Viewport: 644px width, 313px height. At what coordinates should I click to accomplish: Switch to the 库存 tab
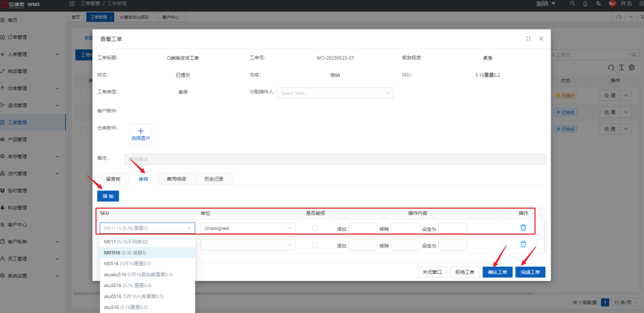(144, 179)
